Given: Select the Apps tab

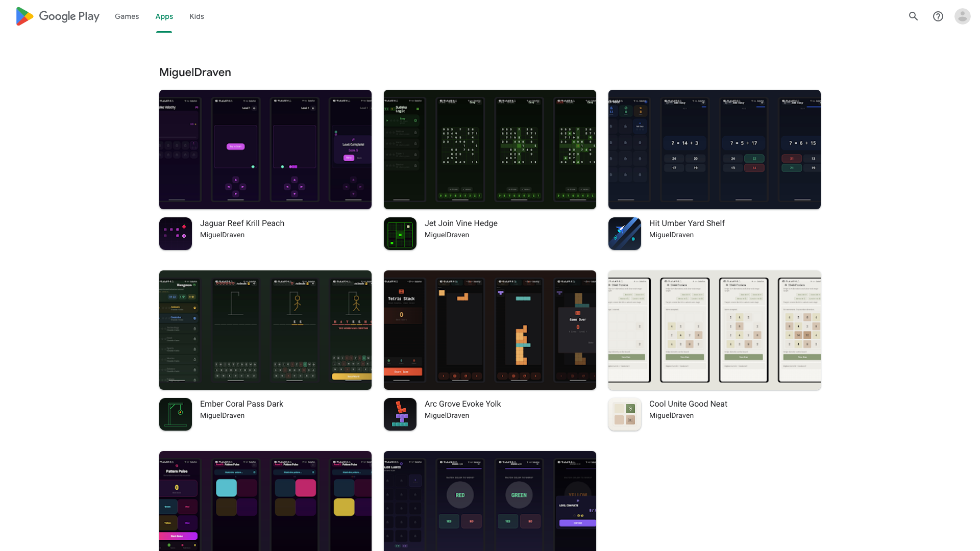Looking at the screenshot, I should pyautogui.click(x=164, y=16).
